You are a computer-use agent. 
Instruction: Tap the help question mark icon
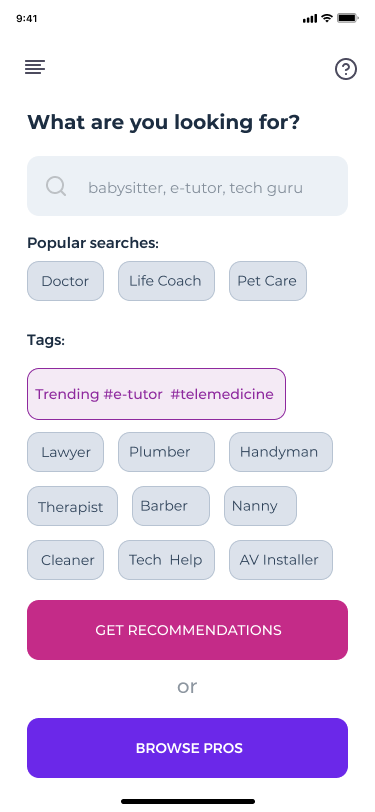coord(345,69)
